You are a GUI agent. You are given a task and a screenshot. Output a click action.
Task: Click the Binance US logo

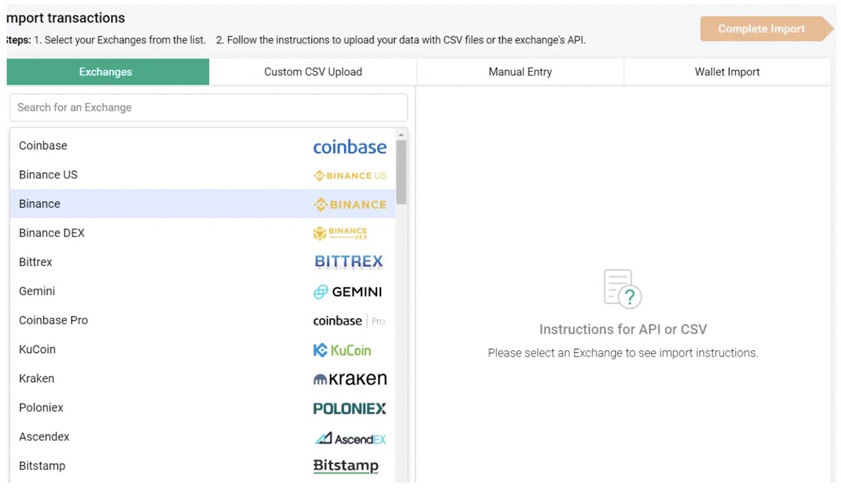tap(350, 175)
